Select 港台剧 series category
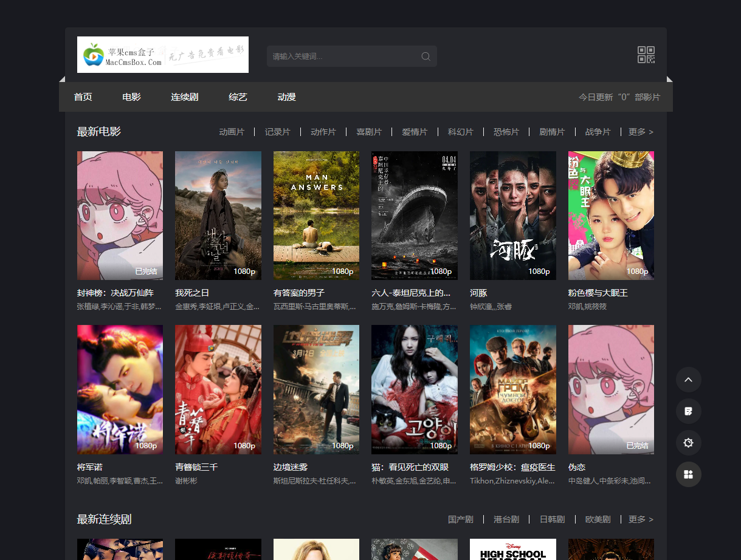Screen dimensions: 741x560 point(506,519)
